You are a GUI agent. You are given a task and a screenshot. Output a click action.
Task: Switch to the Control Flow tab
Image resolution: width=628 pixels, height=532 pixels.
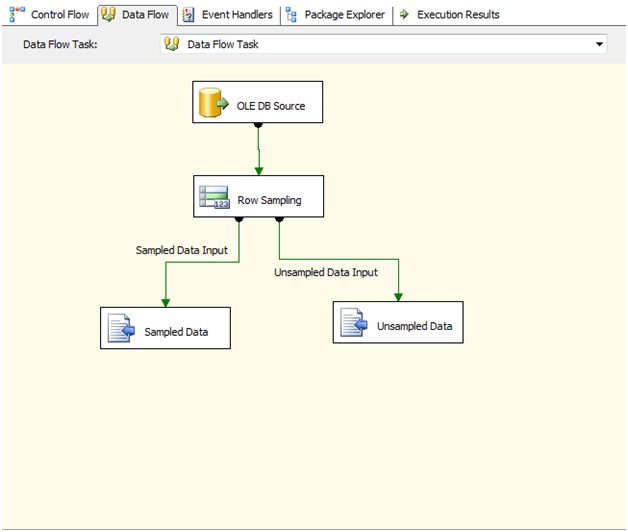point(59,15)
